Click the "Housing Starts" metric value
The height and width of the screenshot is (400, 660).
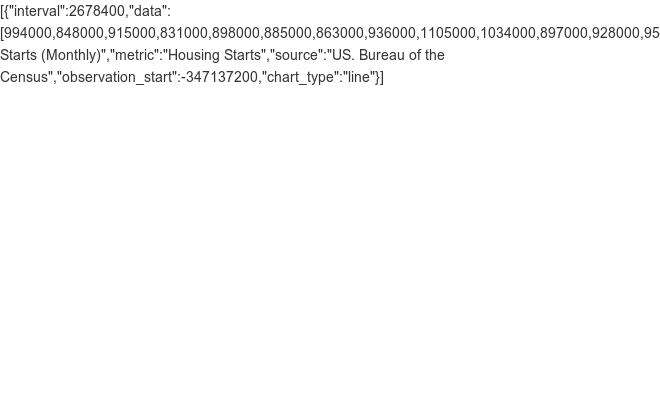point(214,55)
